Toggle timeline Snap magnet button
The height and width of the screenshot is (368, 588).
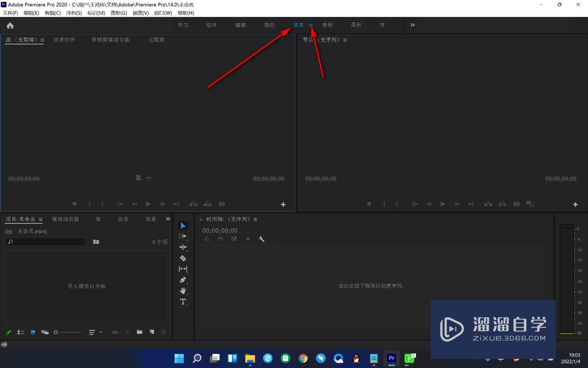point(220,239)
